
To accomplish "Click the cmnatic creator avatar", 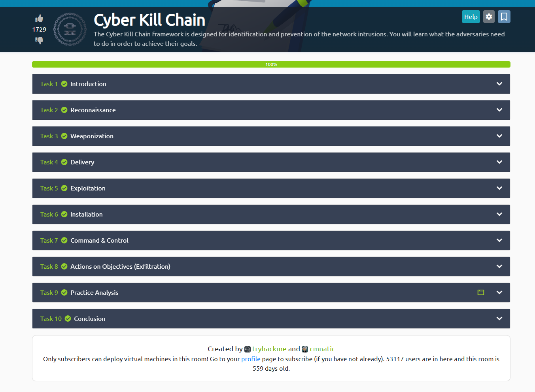I will (305, 349).
